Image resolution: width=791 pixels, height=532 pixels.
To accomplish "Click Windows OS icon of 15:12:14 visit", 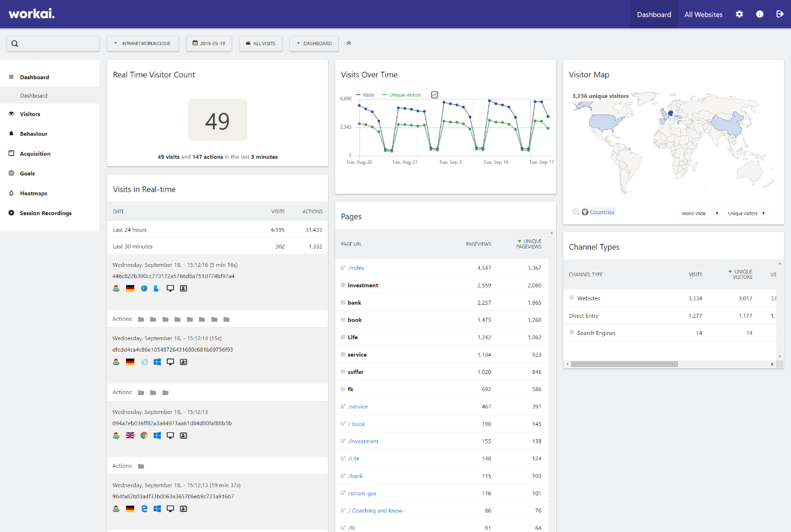I will 157,362.
